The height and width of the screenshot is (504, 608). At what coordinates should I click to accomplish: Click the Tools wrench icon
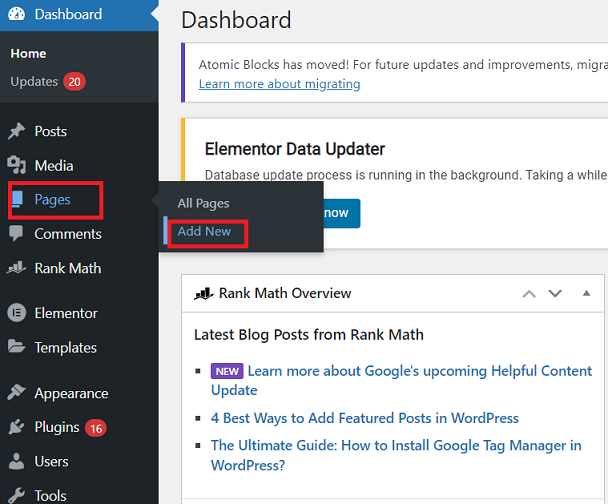[16, 495]
